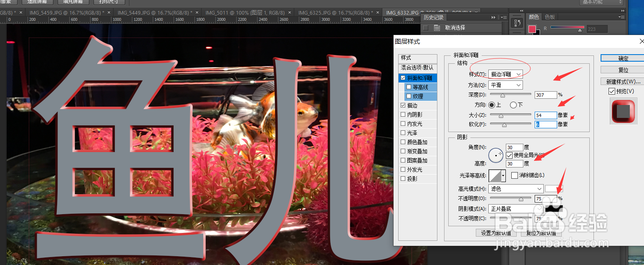
Task: Open the 样式 dropdown showing 描边浮雕
Action: click(x=506, y=74)
